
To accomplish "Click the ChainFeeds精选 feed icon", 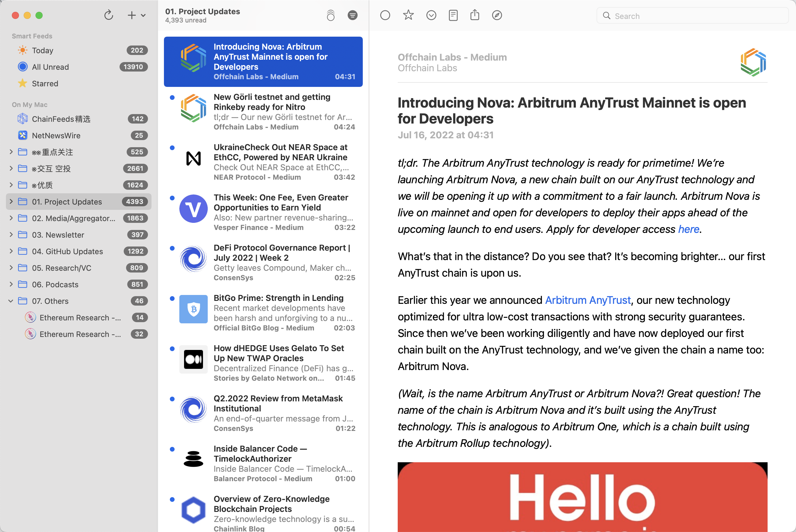I will (x=22, y=119).
